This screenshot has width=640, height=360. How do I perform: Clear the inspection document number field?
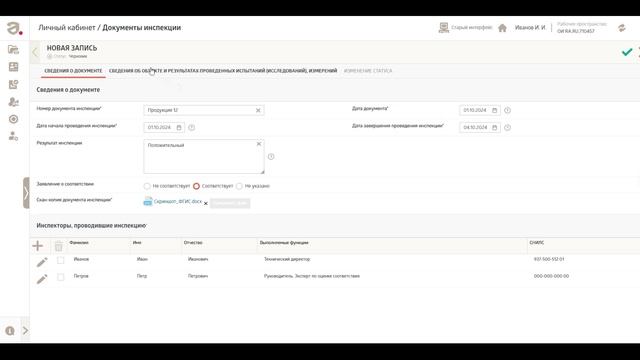(x=258, y=110)
